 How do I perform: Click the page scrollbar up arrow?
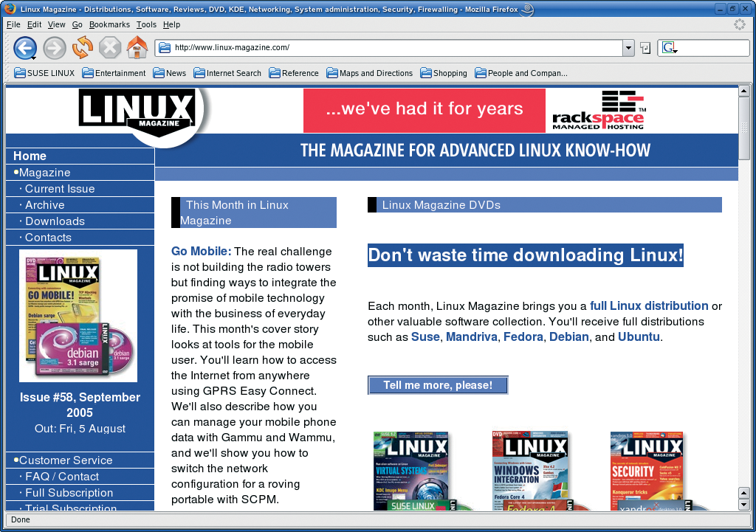[x=744, y=91]
